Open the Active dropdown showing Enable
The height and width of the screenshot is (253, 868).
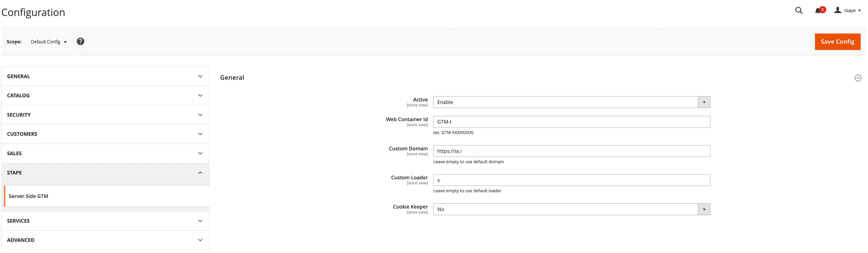pyautogui.click(x=704, y=102)
